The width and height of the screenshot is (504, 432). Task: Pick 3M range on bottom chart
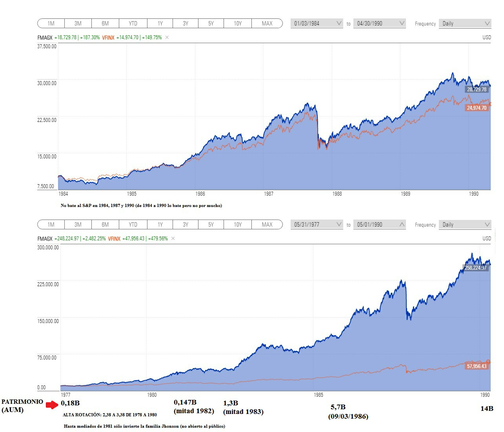point(78,225)
